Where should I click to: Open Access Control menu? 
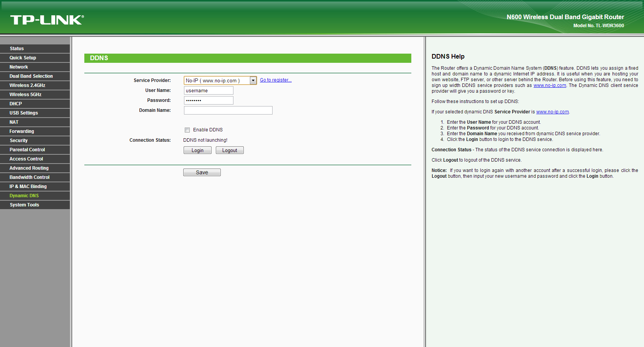(x=35, y=159)
